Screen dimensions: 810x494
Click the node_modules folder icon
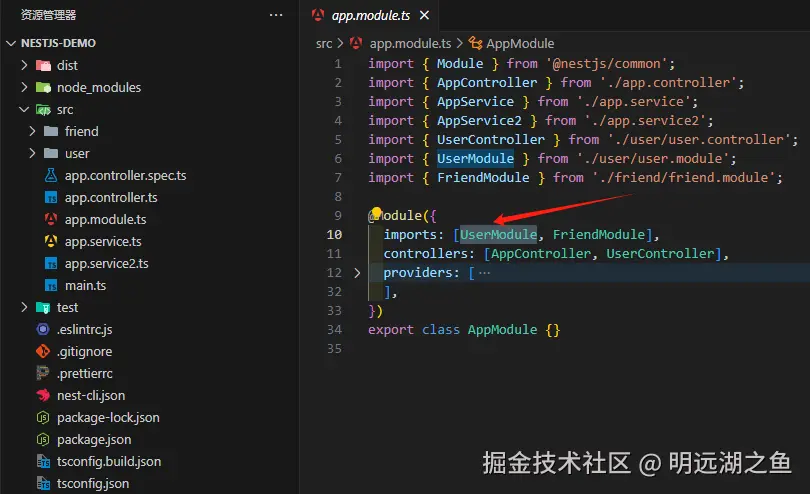(x=43, y=87)
